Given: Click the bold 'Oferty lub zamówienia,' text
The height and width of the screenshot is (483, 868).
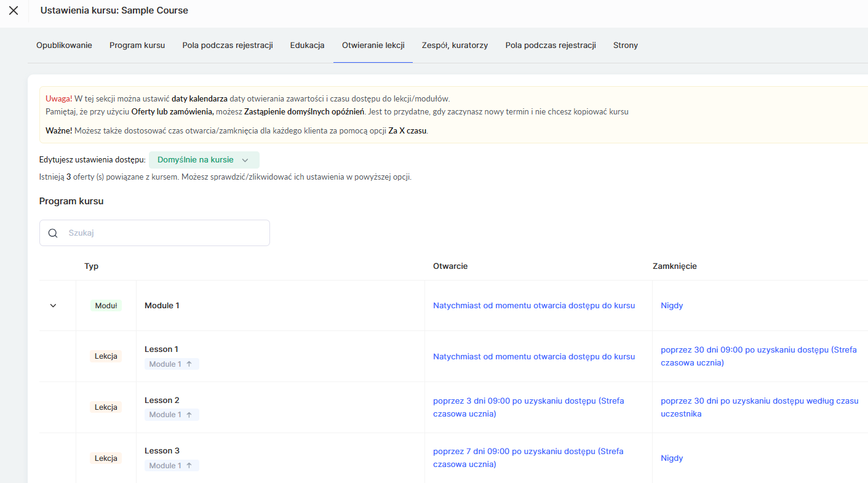Looking at the screenshot, I should 173,112.
